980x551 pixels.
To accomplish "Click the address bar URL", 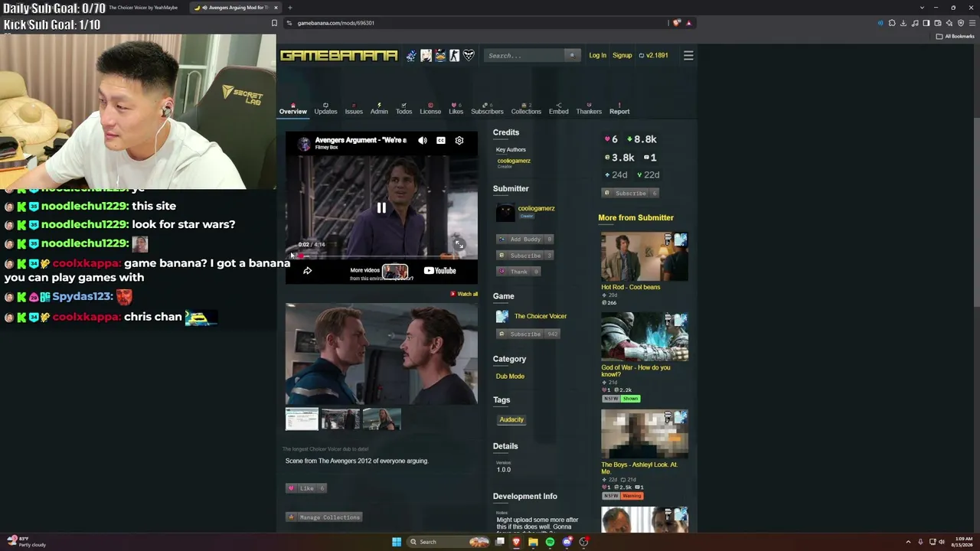I will tap(335, 23).
